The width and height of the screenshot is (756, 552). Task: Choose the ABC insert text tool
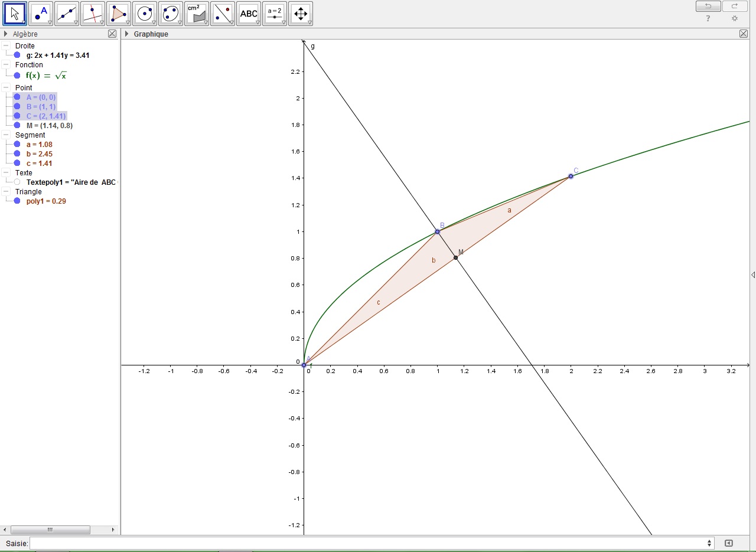point(249,14)
